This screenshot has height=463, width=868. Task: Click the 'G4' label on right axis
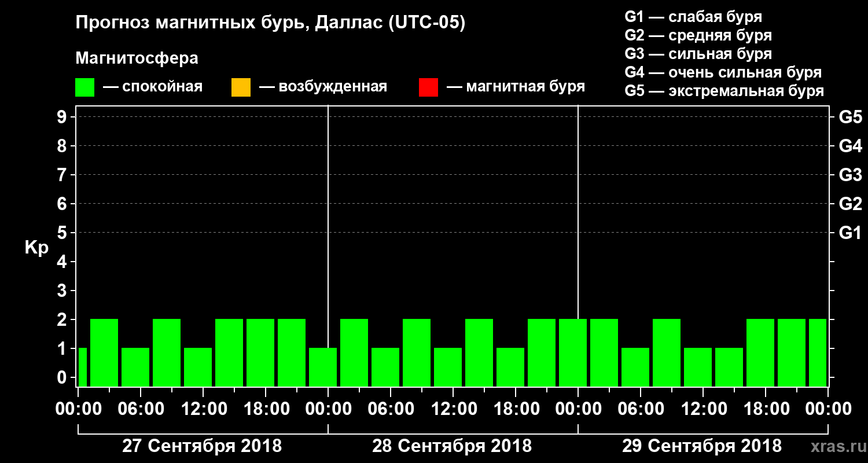coord(850,146)
